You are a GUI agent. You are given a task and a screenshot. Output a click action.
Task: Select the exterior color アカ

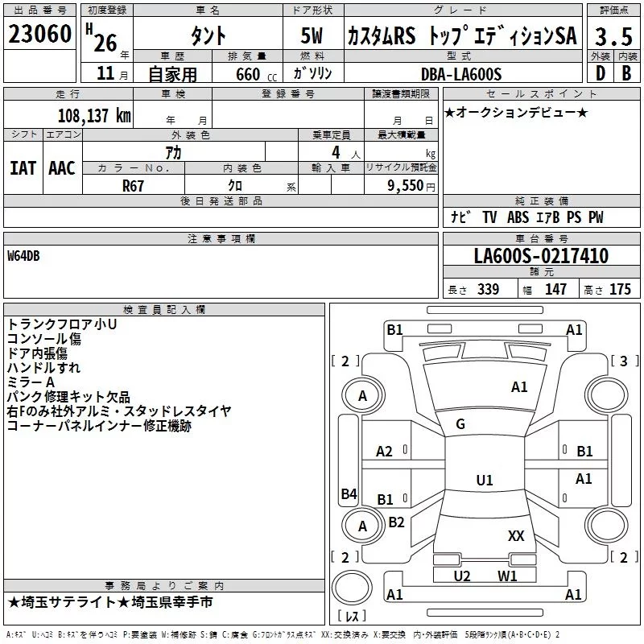[x=173, y=153]
